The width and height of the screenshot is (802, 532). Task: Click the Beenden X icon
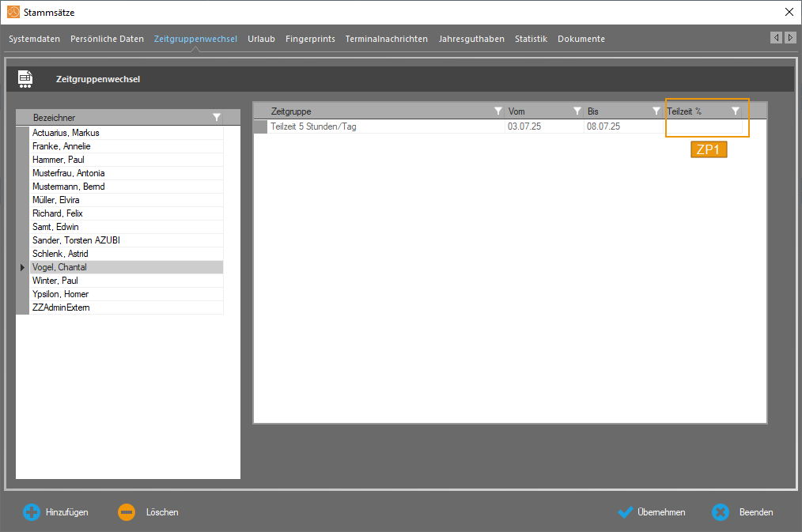click(x=720, y=512)
